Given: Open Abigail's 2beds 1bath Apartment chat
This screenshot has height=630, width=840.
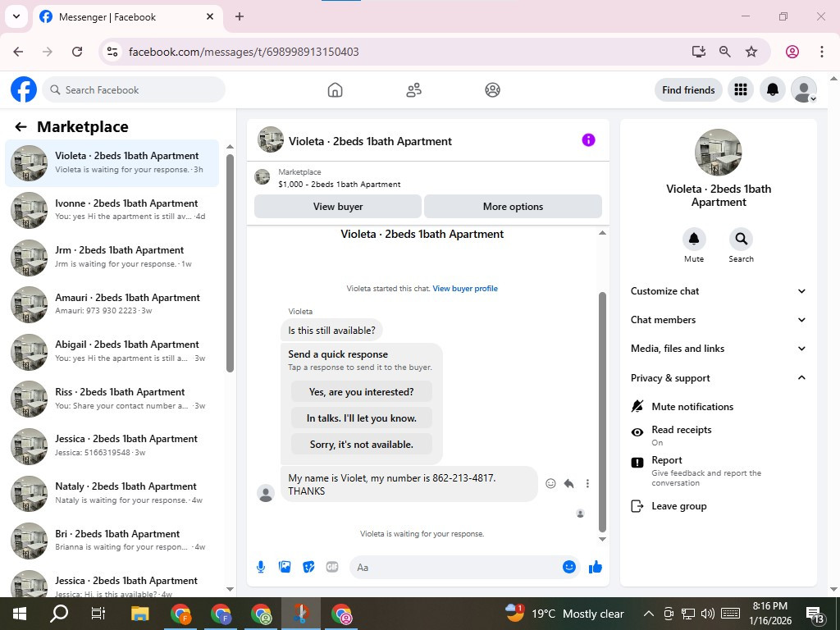Looking at the screenshot, I should click(x=112, y=351).
